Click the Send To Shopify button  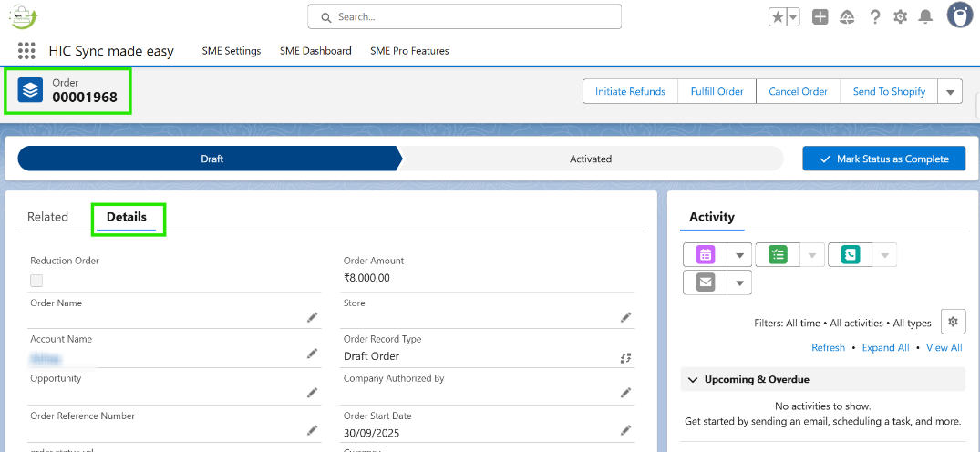point(889,91)
